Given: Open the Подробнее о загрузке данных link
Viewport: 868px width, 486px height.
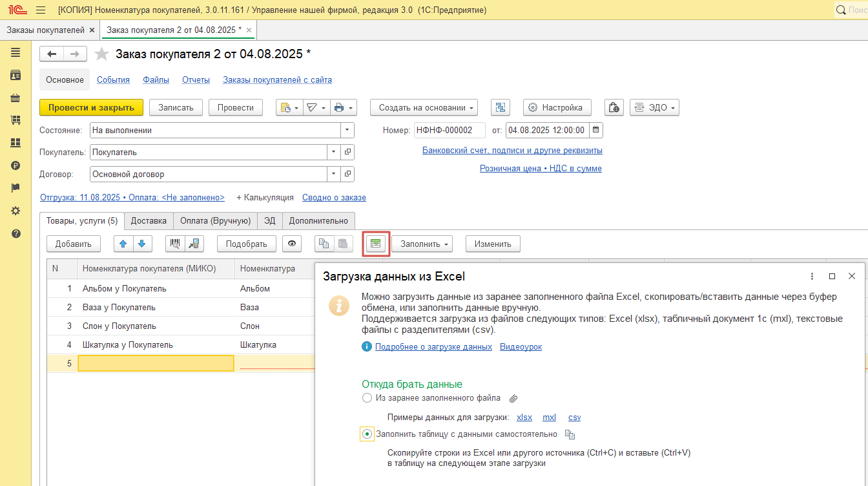Looking at the screenshot, I should [x=433, y=347].
